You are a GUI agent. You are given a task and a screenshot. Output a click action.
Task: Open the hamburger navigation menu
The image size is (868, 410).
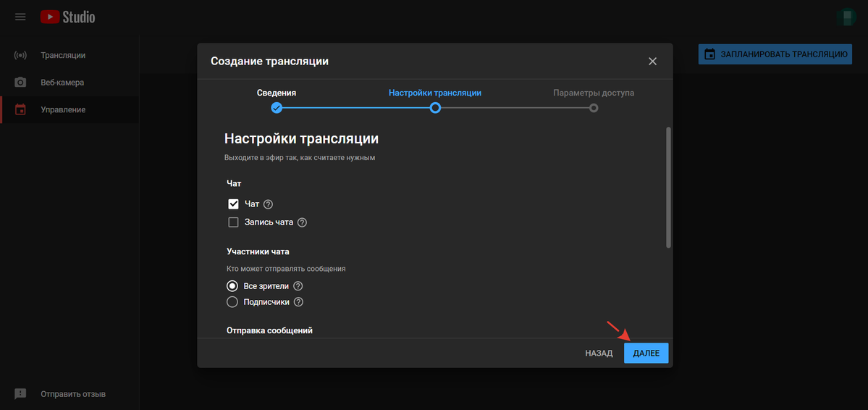point(20,17)
